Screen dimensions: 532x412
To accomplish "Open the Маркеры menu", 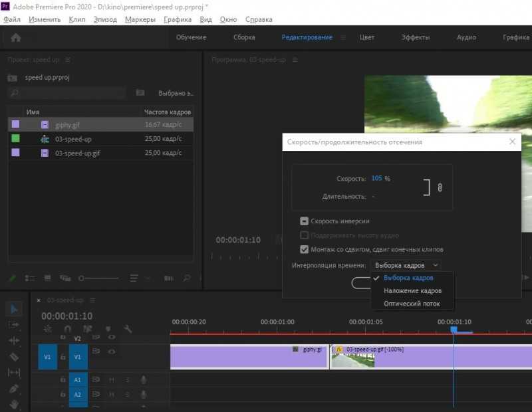I will 140,19.
